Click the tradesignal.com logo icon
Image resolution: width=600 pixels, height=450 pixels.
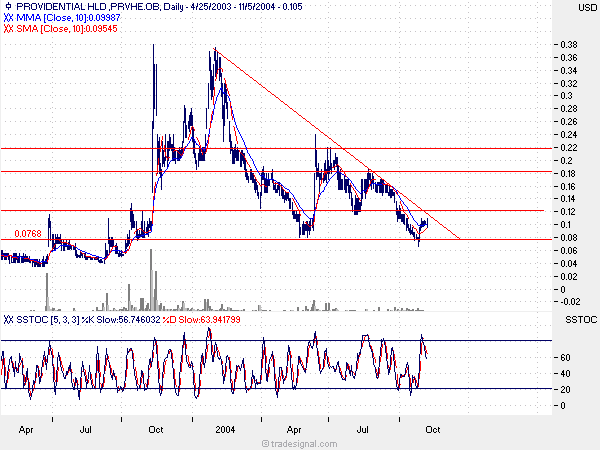pyautogui.click(x=263, y=441)
